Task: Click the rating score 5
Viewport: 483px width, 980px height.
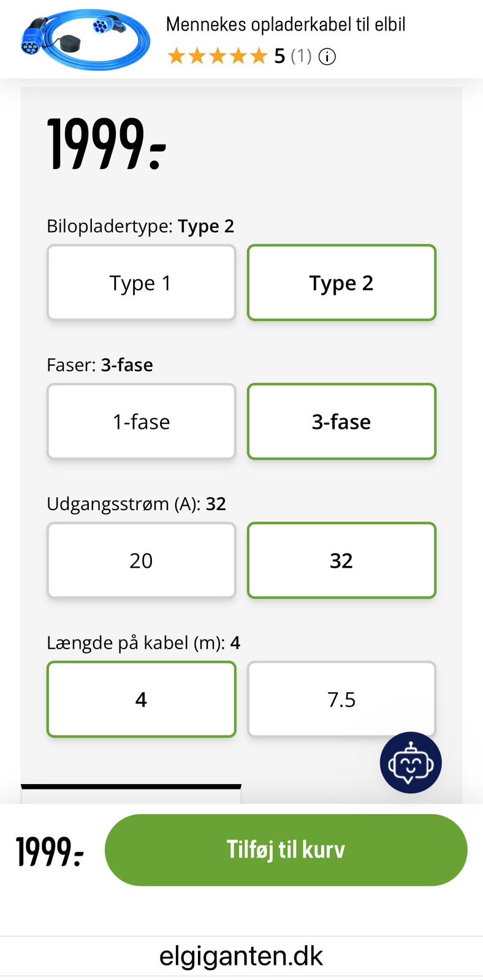Action: click(x=280, y=57)
